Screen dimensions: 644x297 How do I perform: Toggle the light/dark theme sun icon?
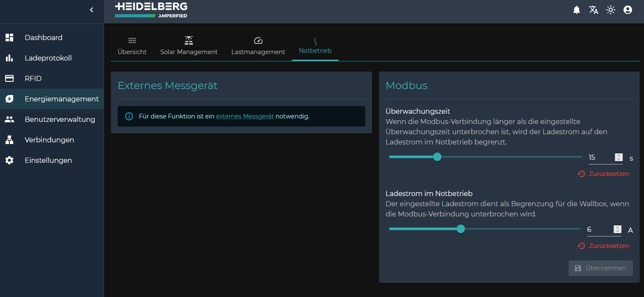(x=611, y=10)
